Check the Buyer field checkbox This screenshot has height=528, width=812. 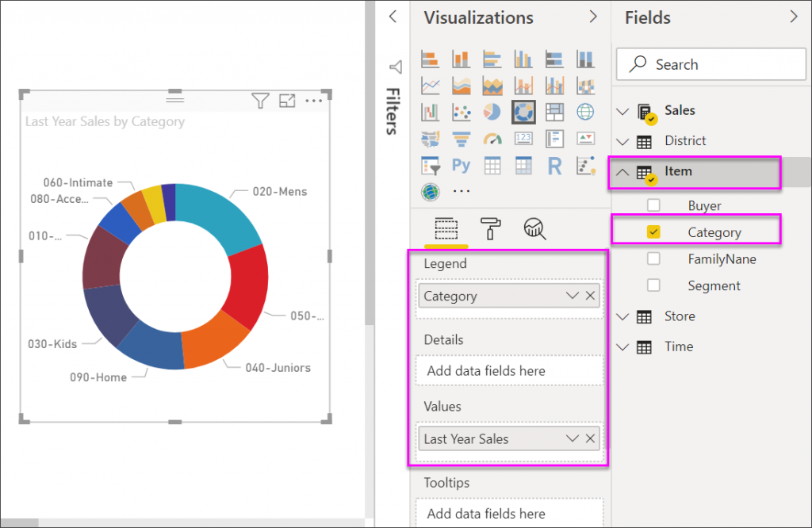653,205
